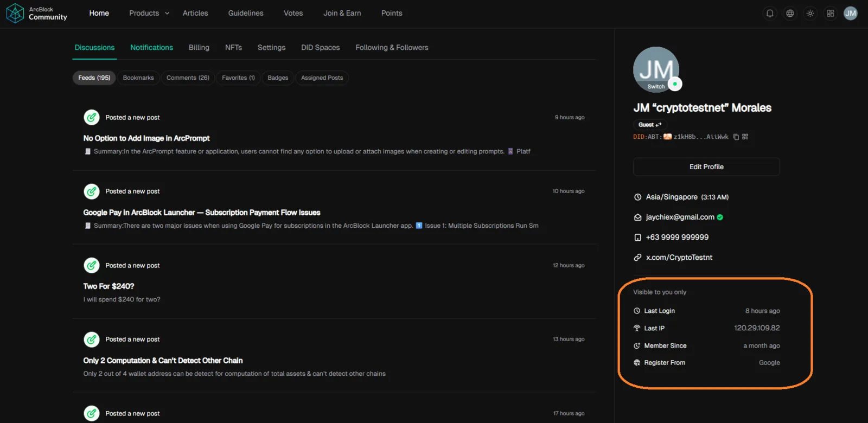Open the Guidelines page
The height and width of the screenshot is (423, 868).
[246, 13]
